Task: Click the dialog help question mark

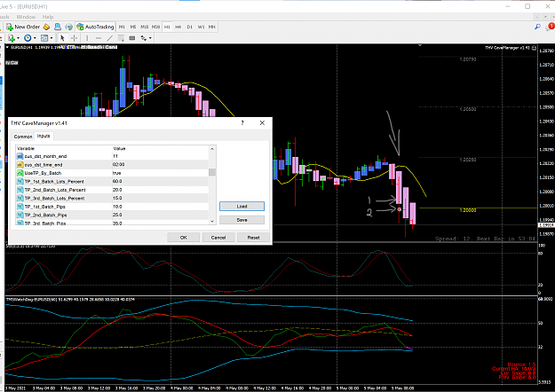Action: (242, 122)
